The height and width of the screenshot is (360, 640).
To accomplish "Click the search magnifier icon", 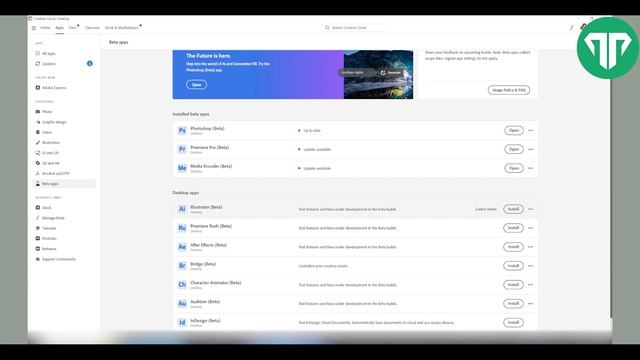I will [327, 28].
